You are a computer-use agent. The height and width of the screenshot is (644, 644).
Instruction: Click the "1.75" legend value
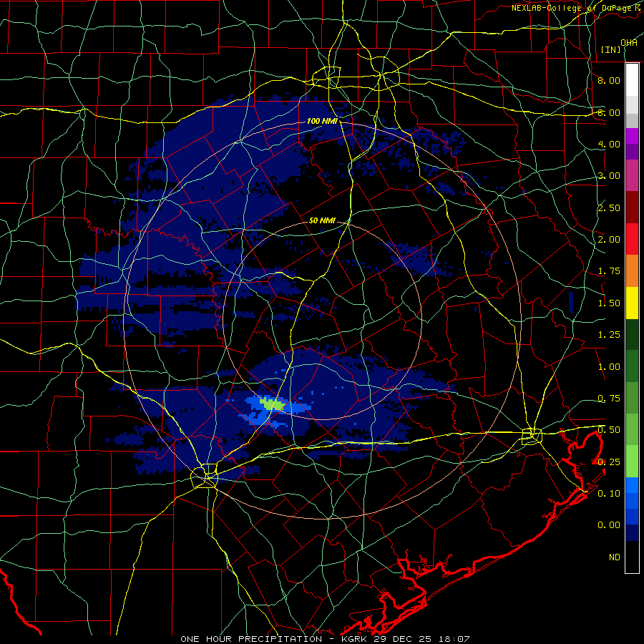(x=609, y=271)
